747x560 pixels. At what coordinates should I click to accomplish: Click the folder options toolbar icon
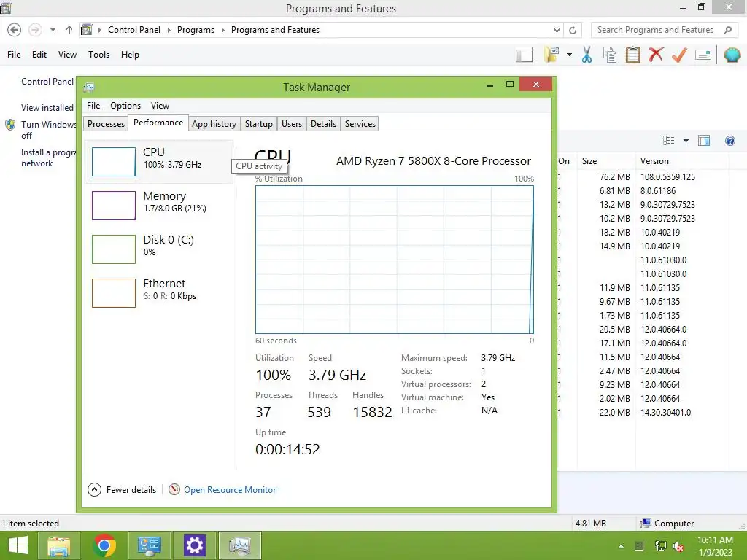[x=551, y=54]
